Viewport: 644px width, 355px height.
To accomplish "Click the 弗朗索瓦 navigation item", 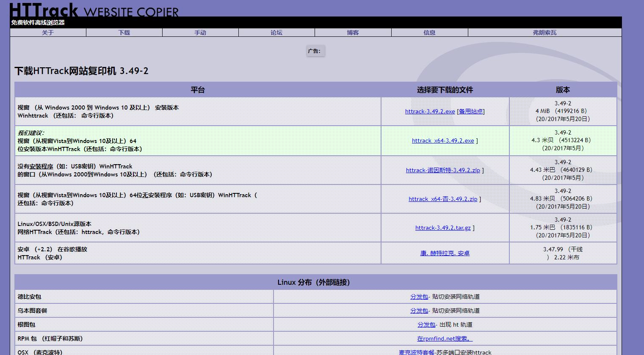I will tap(544, 33).
